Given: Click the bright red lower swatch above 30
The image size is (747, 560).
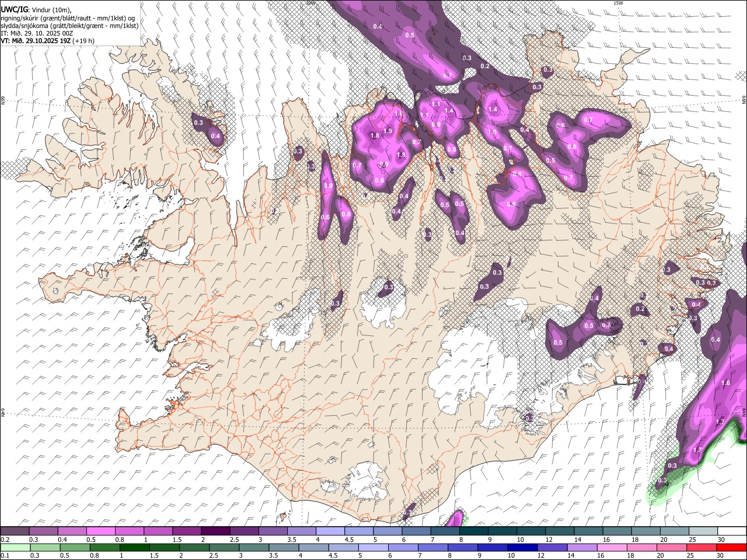Looking at the screenshot, I should 732,547.
